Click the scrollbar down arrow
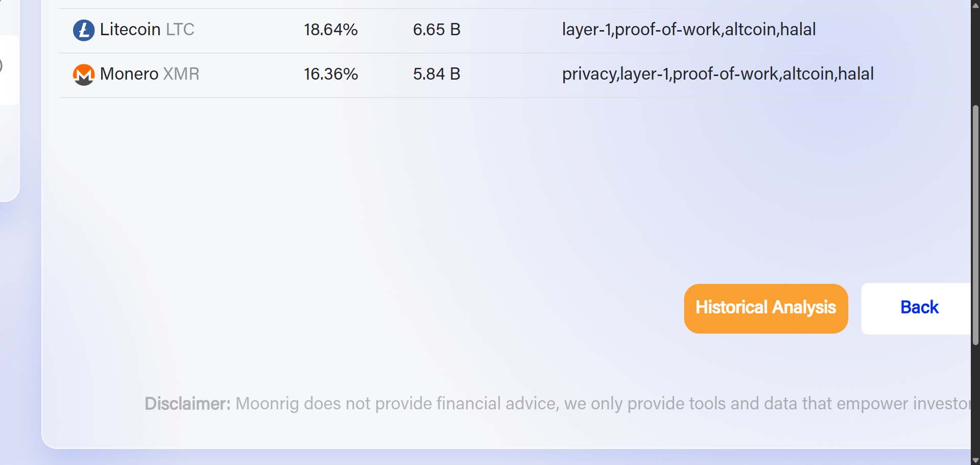Screen dimensions: 980x465 tap(975, 460)
